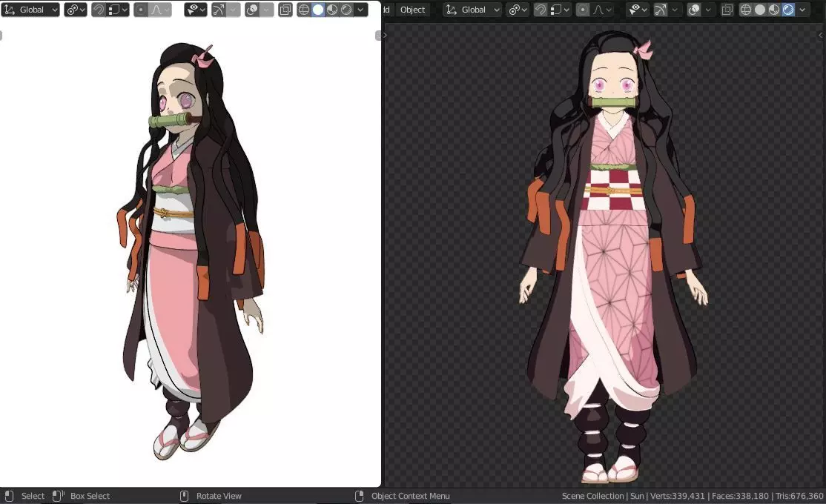Toggle proportional editing in left viewport
Screen dimensions: 826x504
tap(141, 10)
